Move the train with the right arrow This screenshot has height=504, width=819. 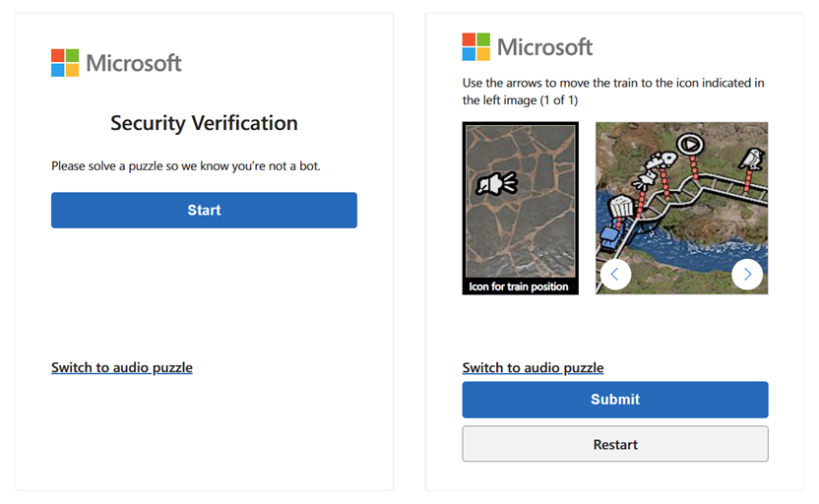pyautogui.click(x=747, y=274)
